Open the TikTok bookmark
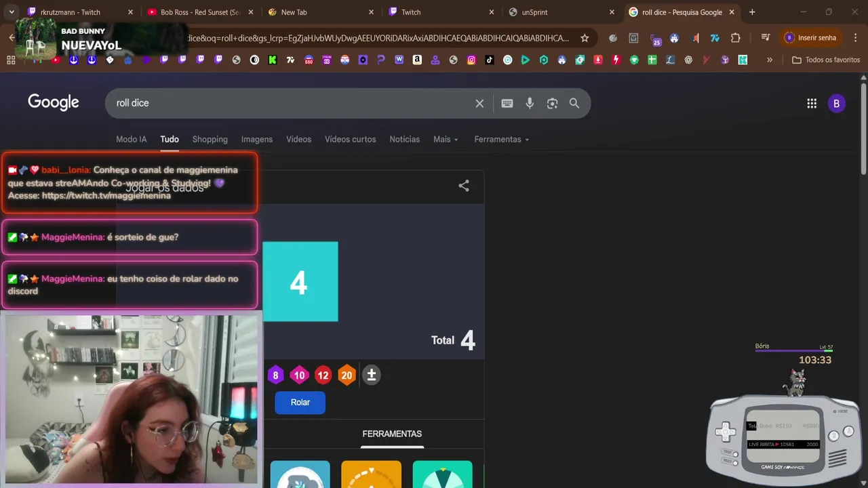Image resolution: width=868 pixels, height=488 pixels. 489,60
